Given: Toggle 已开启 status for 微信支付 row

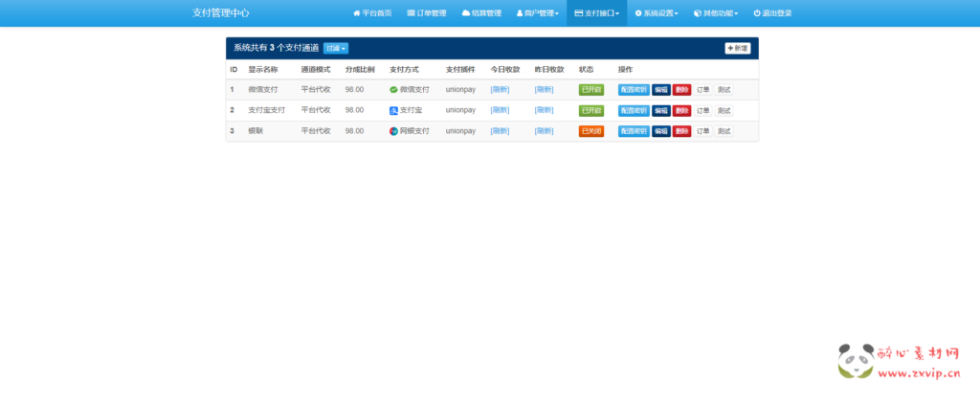Looking at the screenshot, I should click(x=591, y=89).
